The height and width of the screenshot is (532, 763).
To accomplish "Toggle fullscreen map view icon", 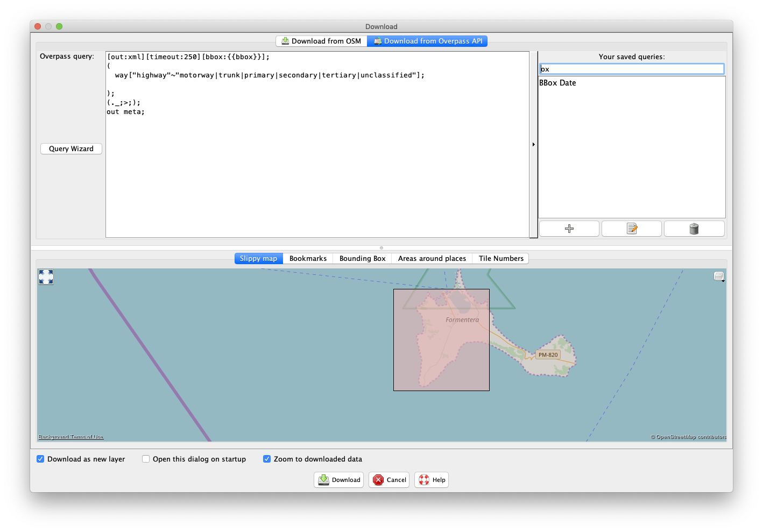I will (x=46, y=276).
